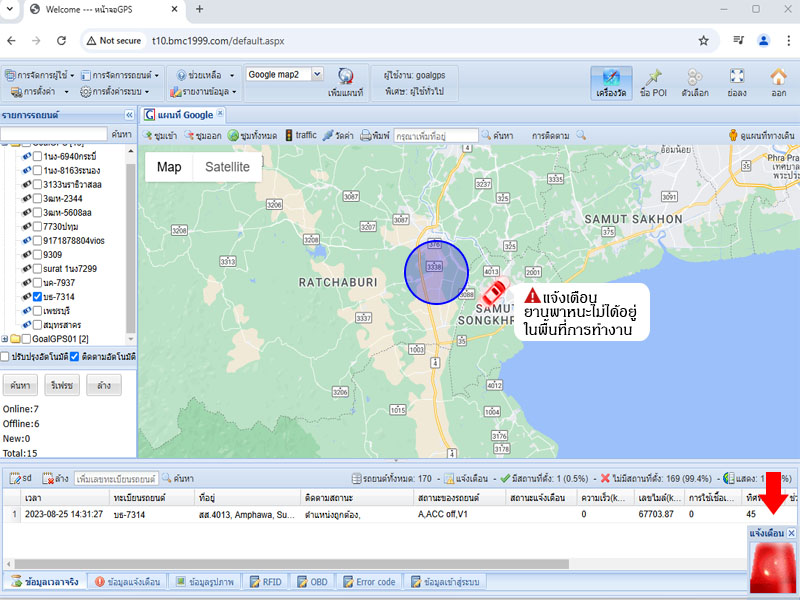Open the Error code tab
This screenshot has width=800, height=600.
pos(369,582)
